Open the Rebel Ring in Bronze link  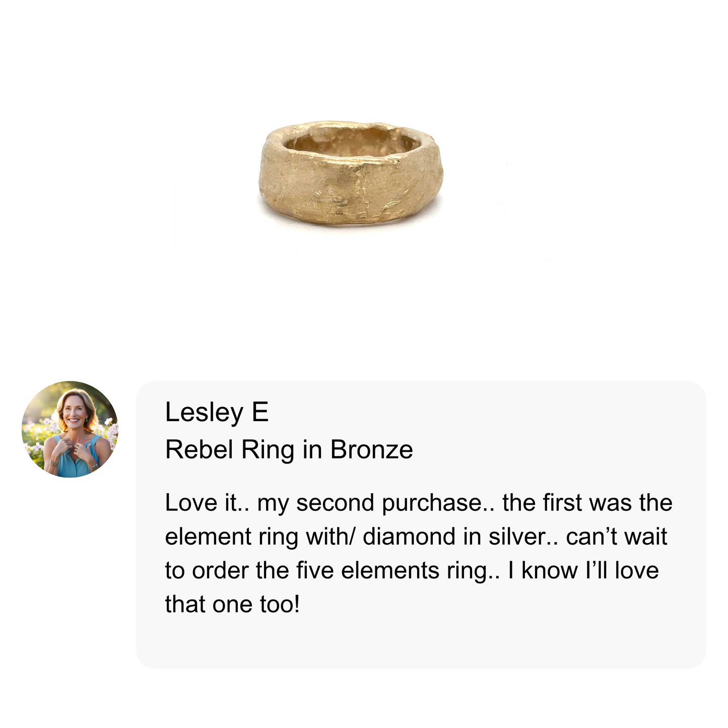click(x=289, y=449)
